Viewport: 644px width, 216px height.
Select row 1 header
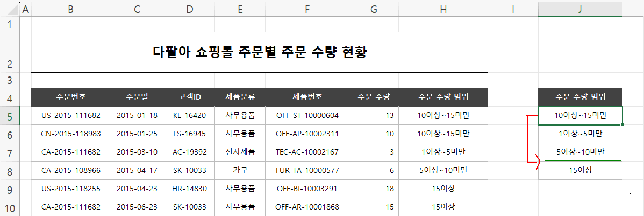[10, 24]
